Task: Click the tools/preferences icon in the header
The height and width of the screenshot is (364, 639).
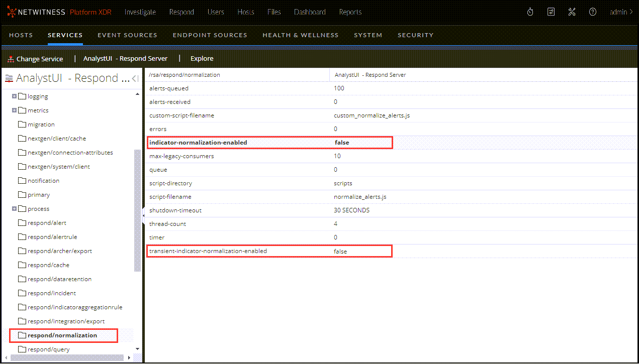Action: 572,11
